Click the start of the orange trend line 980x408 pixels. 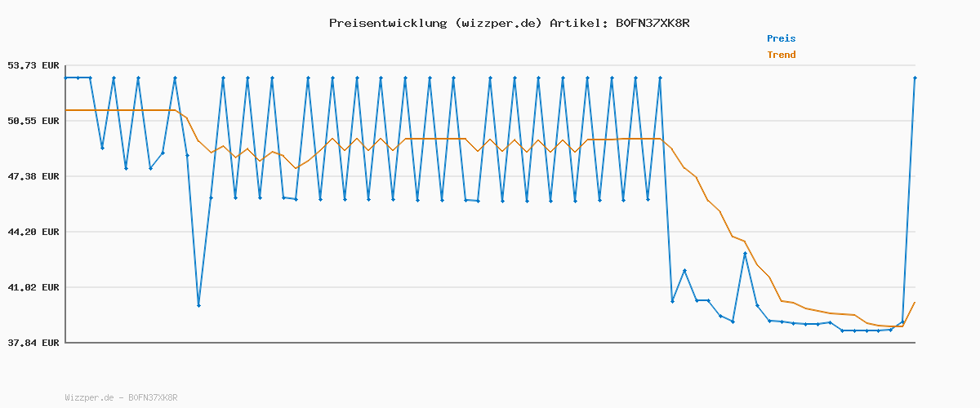(65, 109)
